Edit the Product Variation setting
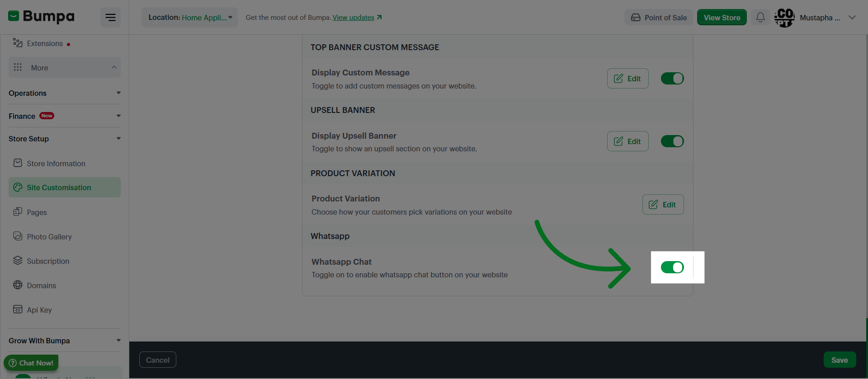868x379 pixels. point(663,205)
